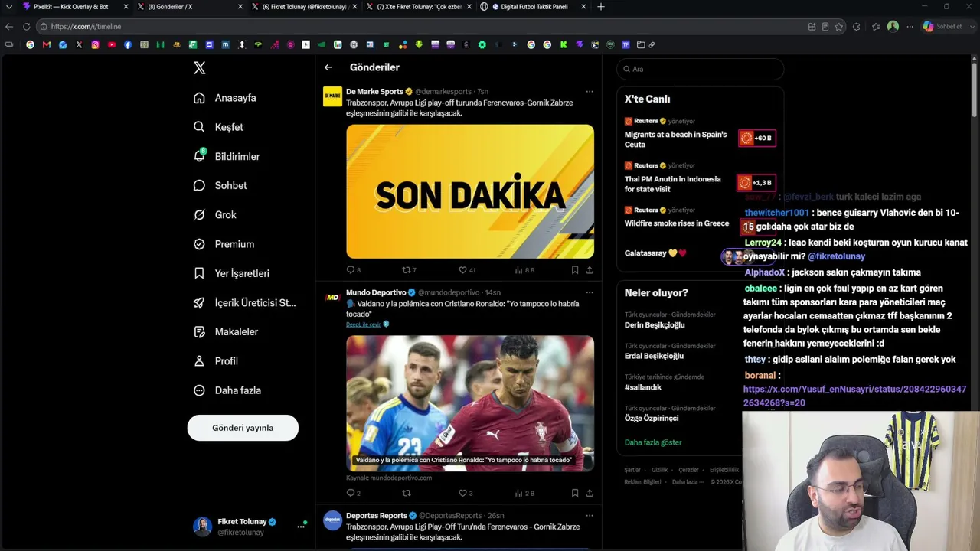Click the back arrow beside Gönderiler

(x=328, y=67)
